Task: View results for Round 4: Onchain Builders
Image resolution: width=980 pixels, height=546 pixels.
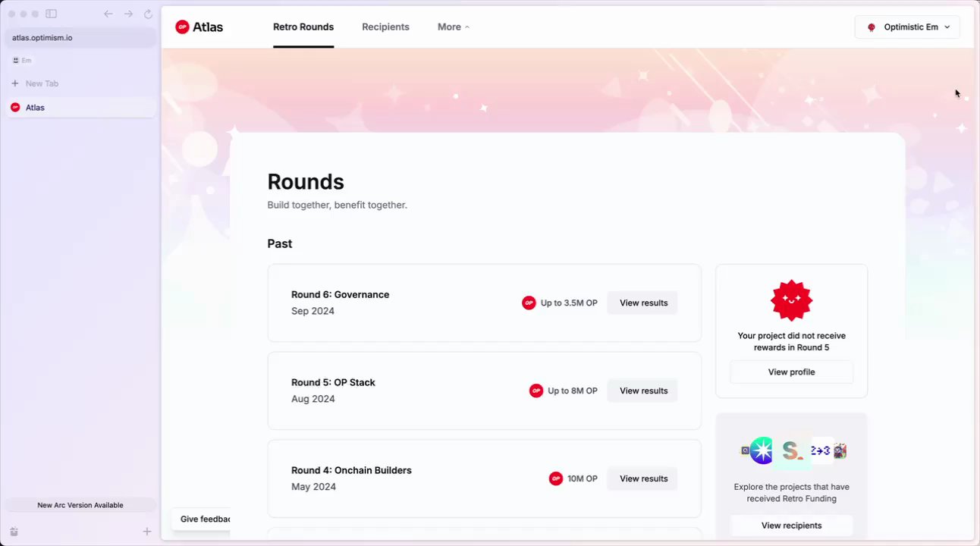Action: (x=643, y=479)
